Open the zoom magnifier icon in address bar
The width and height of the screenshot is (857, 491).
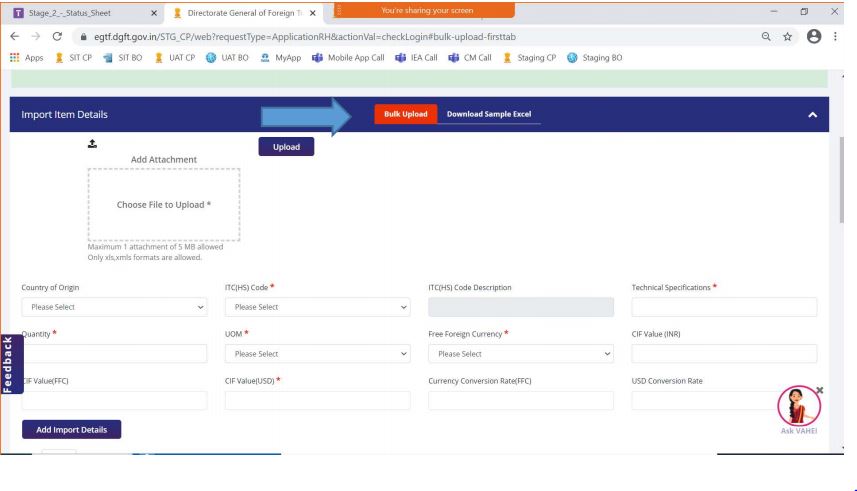tap(766, 36)
